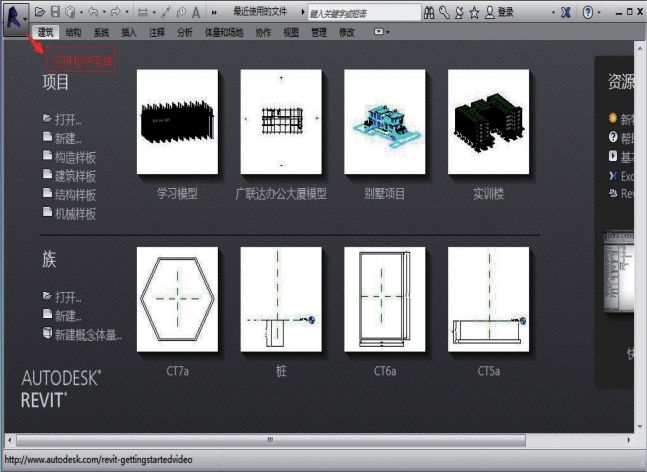
Task: Click the binoculars search icon
Action: coord(429,13)
